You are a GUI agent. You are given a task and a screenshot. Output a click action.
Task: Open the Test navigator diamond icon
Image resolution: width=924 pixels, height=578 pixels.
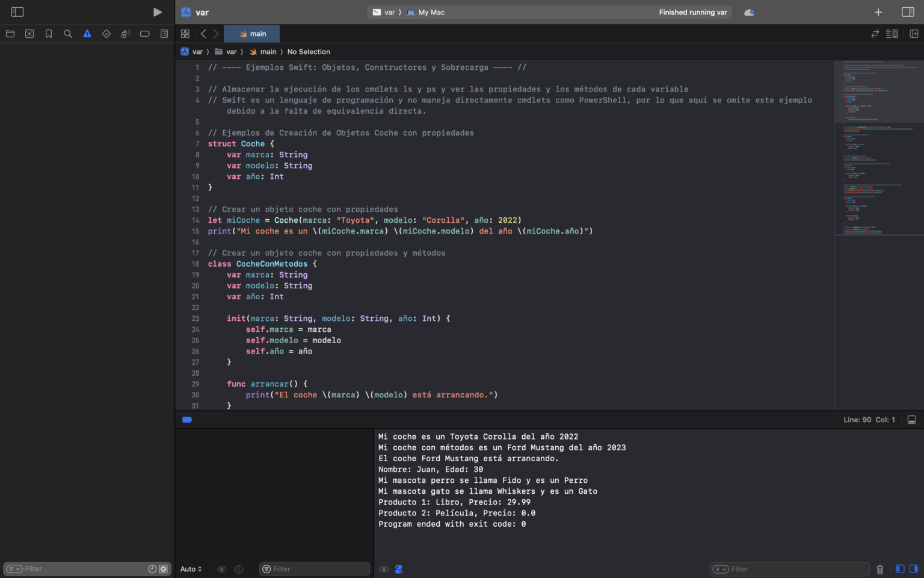[106, 34]
